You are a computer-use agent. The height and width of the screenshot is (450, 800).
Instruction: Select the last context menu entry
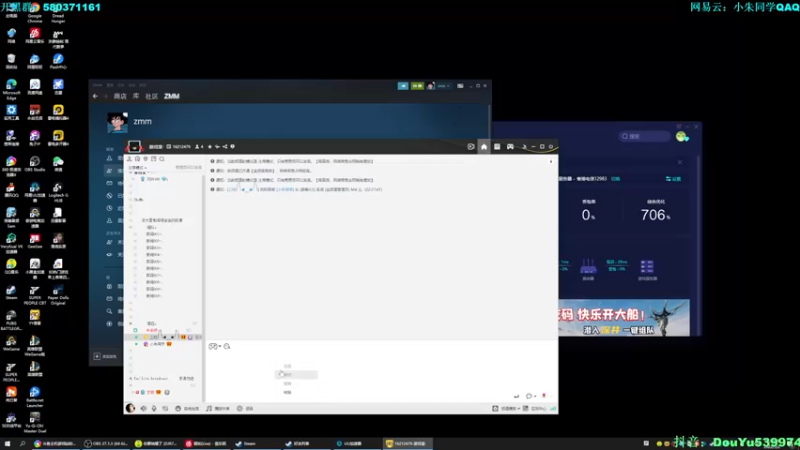coord(287,392)
